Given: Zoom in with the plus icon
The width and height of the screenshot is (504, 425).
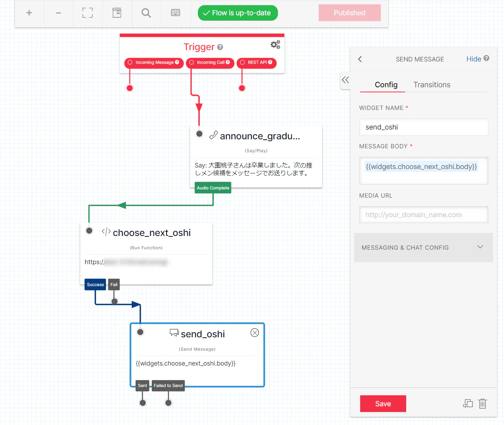Looking at the screenshot, I should 29,13.
